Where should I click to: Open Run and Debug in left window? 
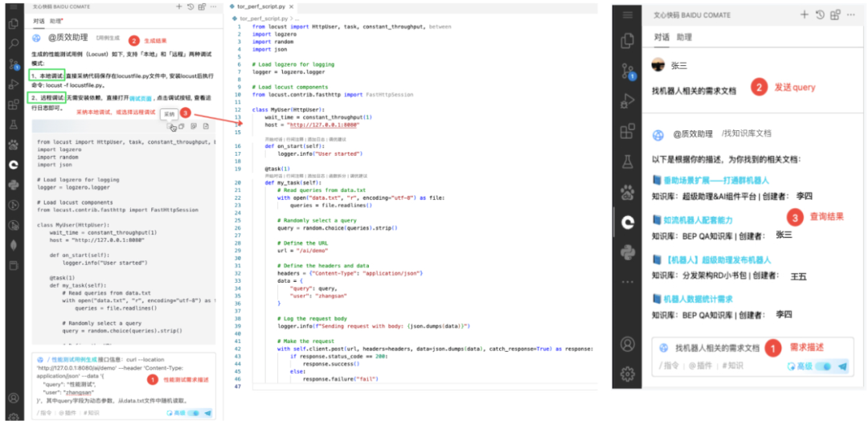point(14,84)
